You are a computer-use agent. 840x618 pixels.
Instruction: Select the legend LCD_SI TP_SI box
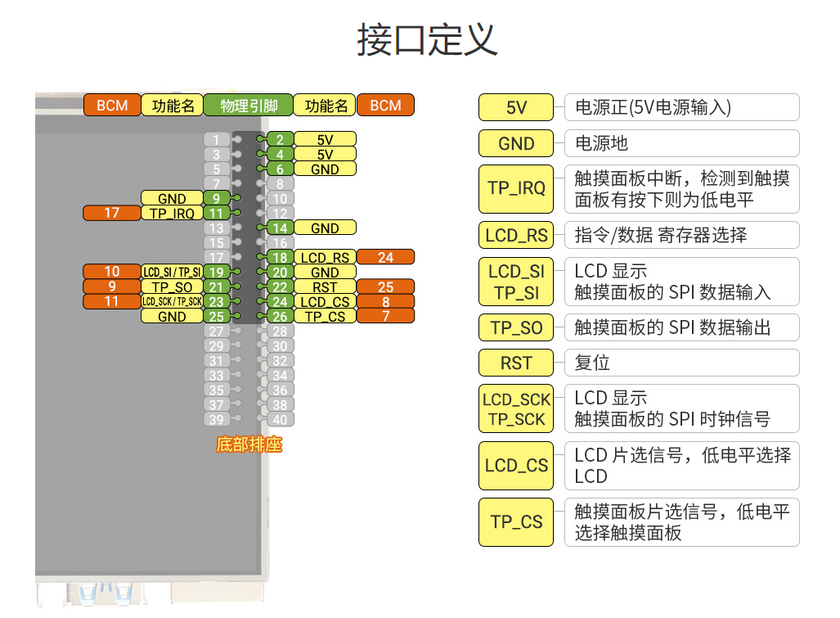tap(516, 282)
